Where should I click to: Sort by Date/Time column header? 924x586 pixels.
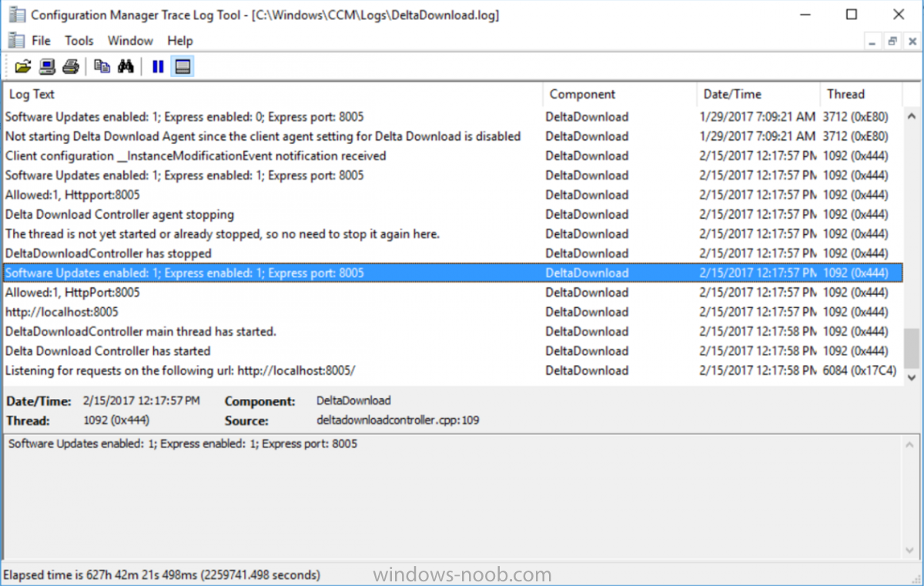(758, 94)
